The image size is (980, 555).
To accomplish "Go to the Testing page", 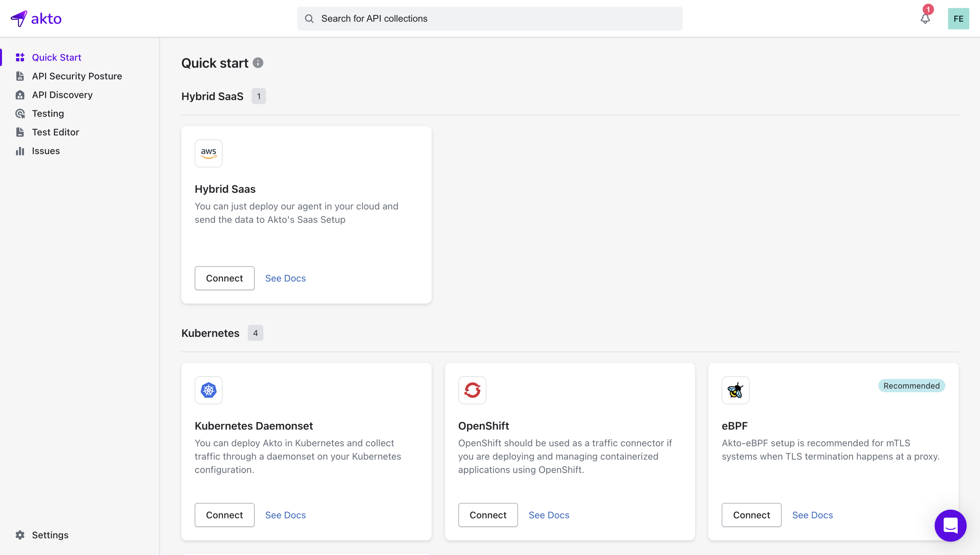I will point(48,113).
